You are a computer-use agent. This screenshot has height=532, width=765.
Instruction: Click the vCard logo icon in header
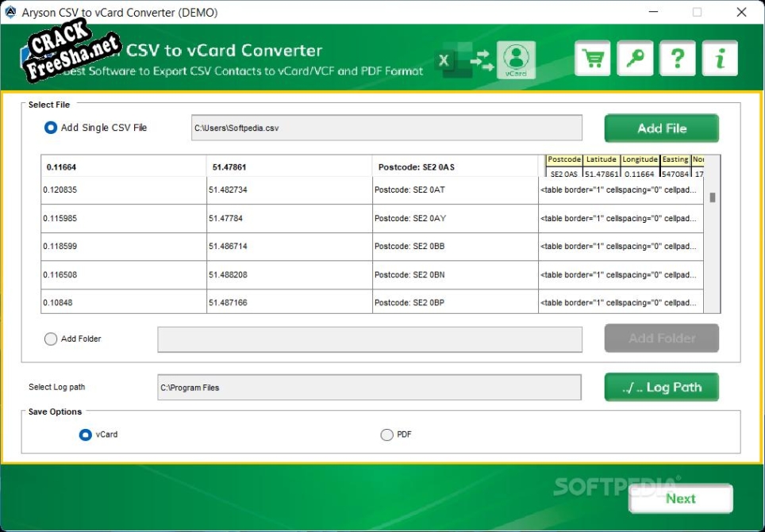(x=516, y=60)
